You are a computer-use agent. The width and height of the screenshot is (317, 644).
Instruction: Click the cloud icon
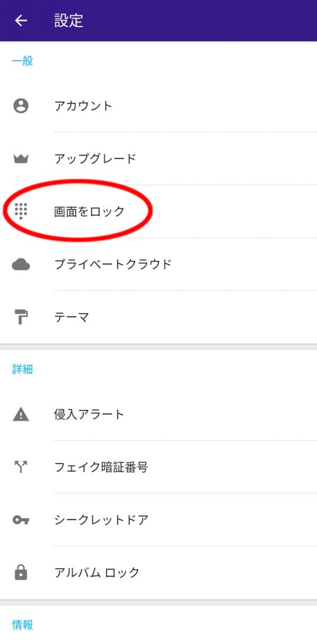point(21,265)
